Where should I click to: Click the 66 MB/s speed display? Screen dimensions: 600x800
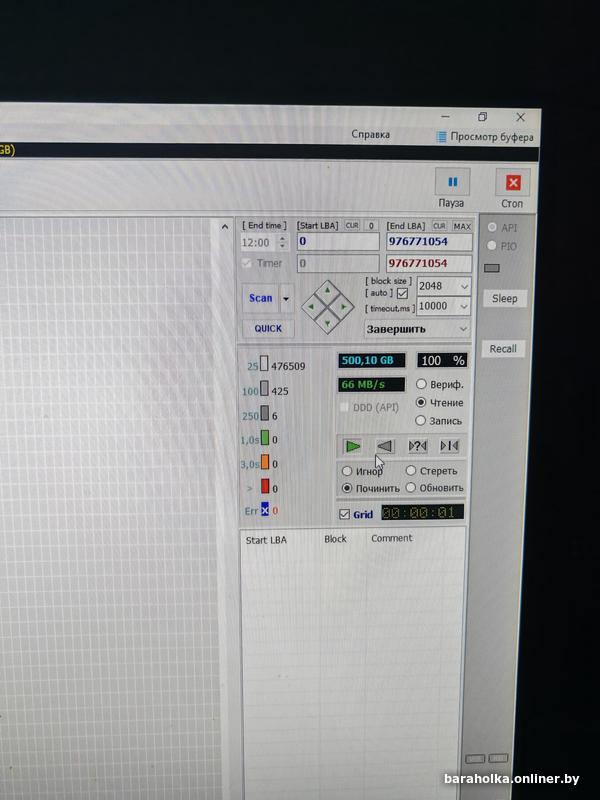point(371,384)
